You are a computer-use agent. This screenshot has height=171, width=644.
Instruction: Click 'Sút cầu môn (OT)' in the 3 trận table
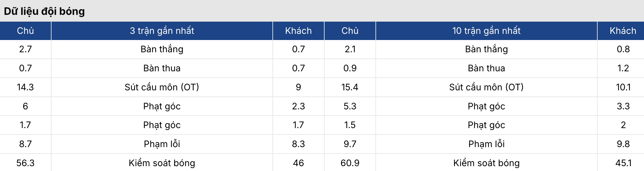162,87
